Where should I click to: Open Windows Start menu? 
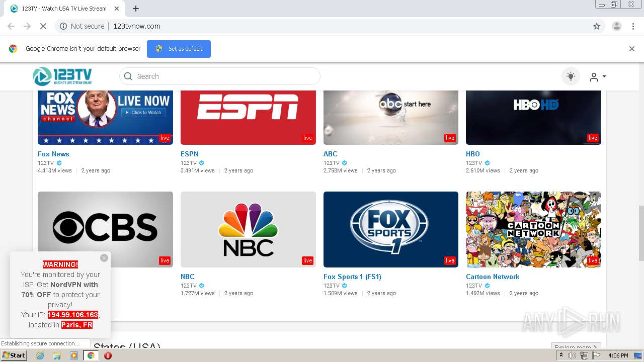point(14,355)
